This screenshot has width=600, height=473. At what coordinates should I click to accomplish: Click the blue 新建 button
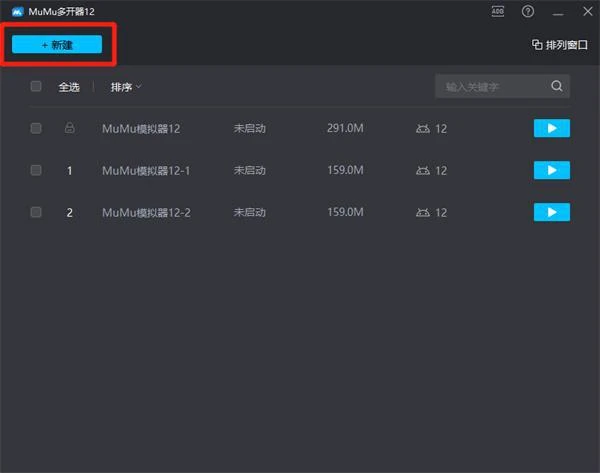click(57, 44)
